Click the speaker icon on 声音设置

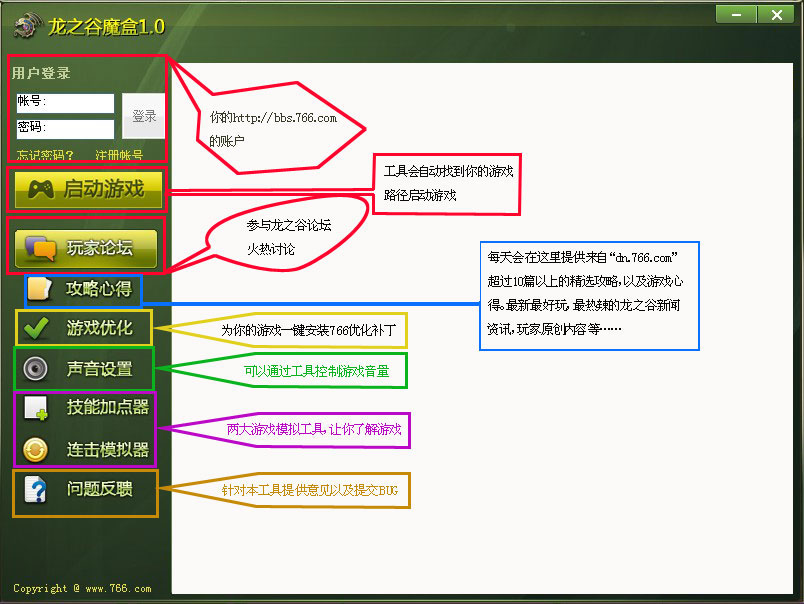tap(32, 369)
